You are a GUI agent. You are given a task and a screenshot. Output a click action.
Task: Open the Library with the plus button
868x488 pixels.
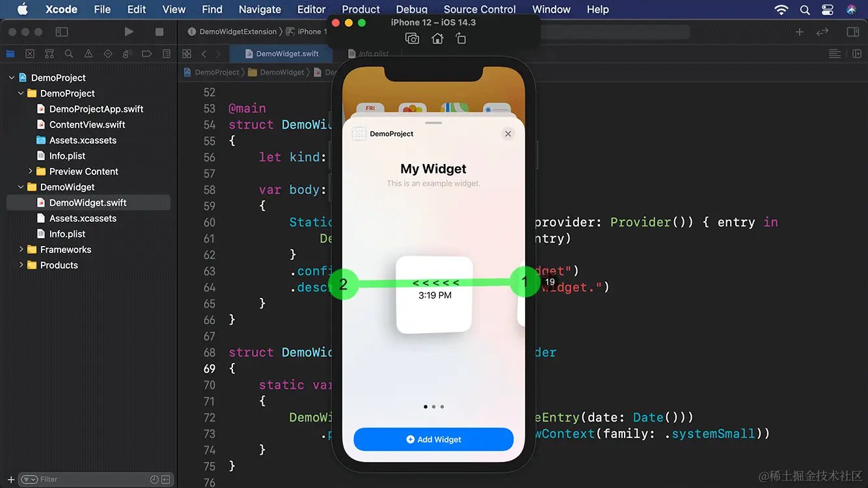800,31
